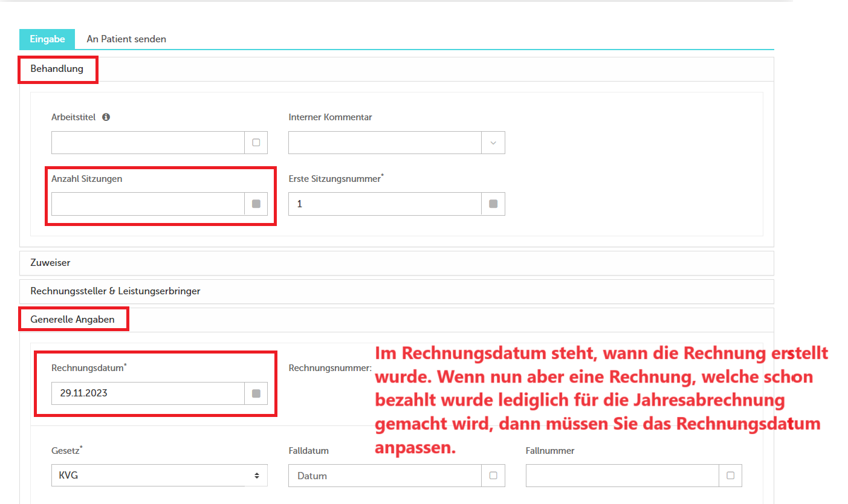Click the Rechnungsdatum field showing 29.11.2023
This screenshot has width=848, height=504.
click(148, 393)
